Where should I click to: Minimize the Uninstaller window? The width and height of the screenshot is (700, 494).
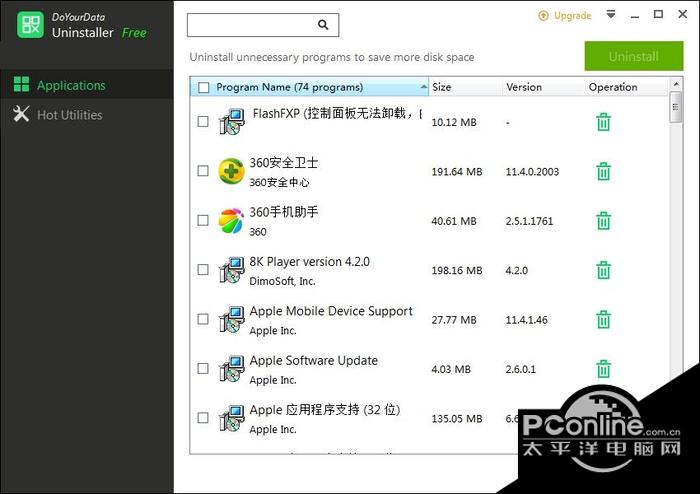point(635,16)
